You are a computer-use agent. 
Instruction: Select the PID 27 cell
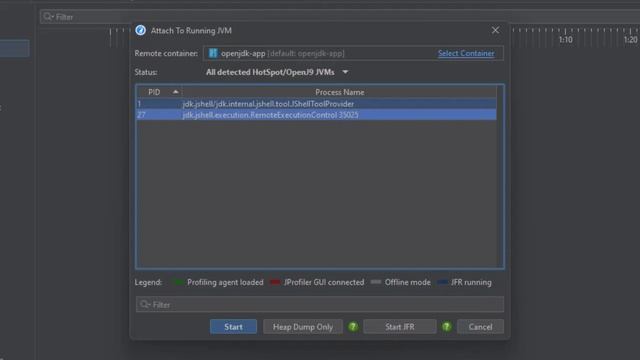[x=159, y=115]
